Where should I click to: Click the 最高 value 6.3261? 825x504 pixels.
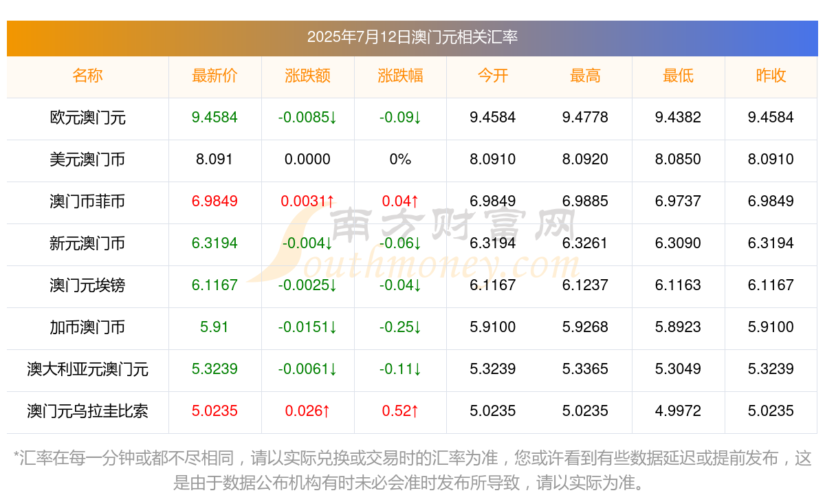(x=585, y=243)
